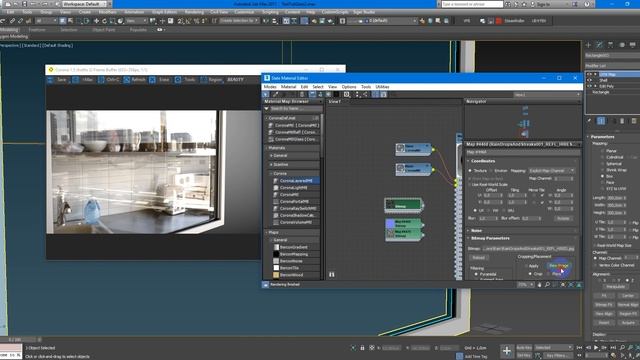
Task: Select the Rotate tool in main toolbar
Action: coord(104,21)
